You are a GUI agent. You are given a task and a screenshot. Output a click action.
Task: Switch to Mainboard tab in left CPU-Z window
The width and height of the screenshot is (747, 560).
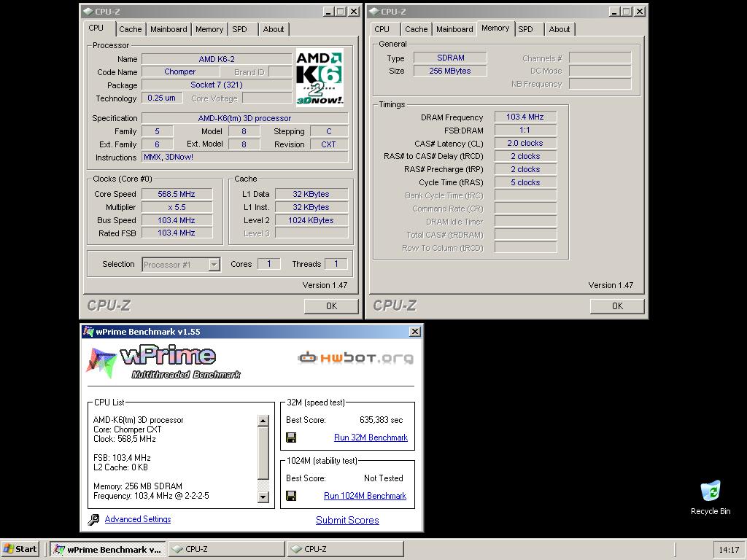[169, 29]
